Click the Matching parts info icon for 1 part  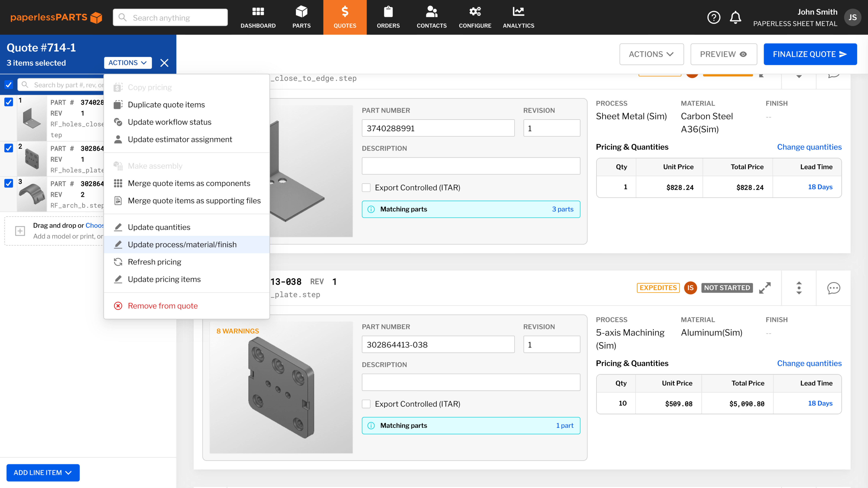[x=371, y=425]
